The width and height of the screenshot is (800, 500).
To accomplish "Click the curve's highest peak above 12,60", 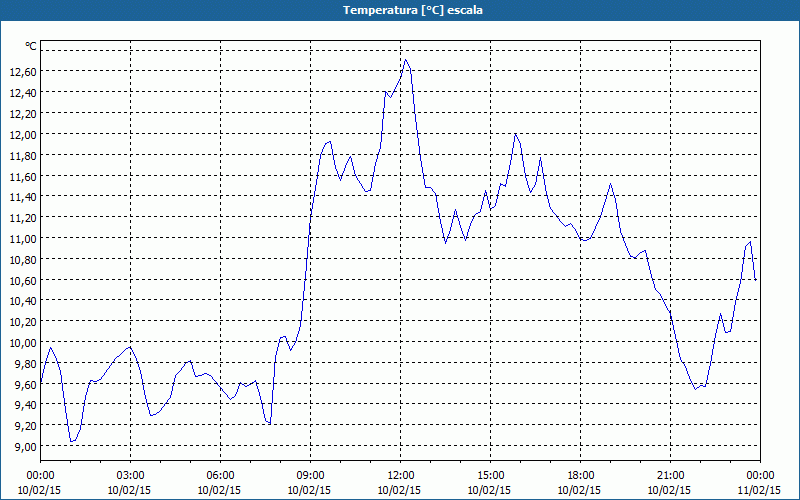I will (406, 60).
